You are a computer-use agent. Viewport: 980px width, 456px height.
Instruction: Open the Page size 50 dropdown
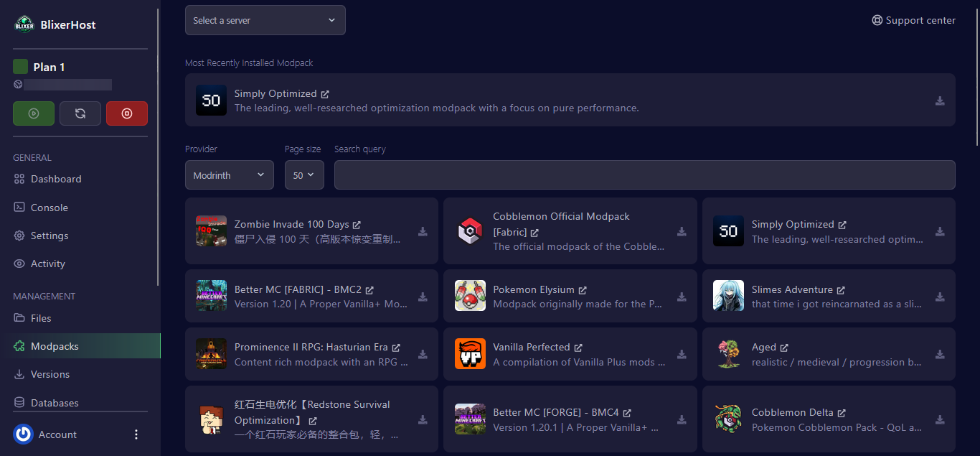(x=304, y=175)
